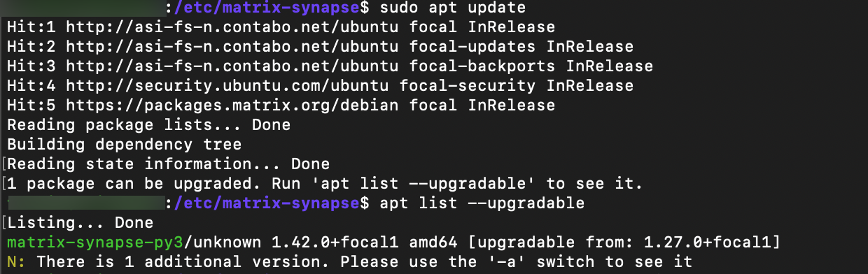The height and width of the screenshot is (274, 868).
Task: Click 'Reading package lists... Done' line
Action: pyautogui.click(x=148, y=126)
